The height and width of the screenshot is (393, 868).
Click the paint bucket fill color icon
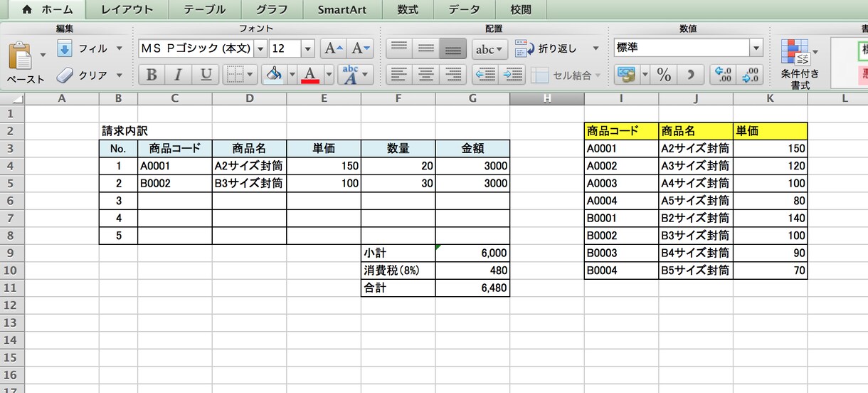[x=274, y=74]
